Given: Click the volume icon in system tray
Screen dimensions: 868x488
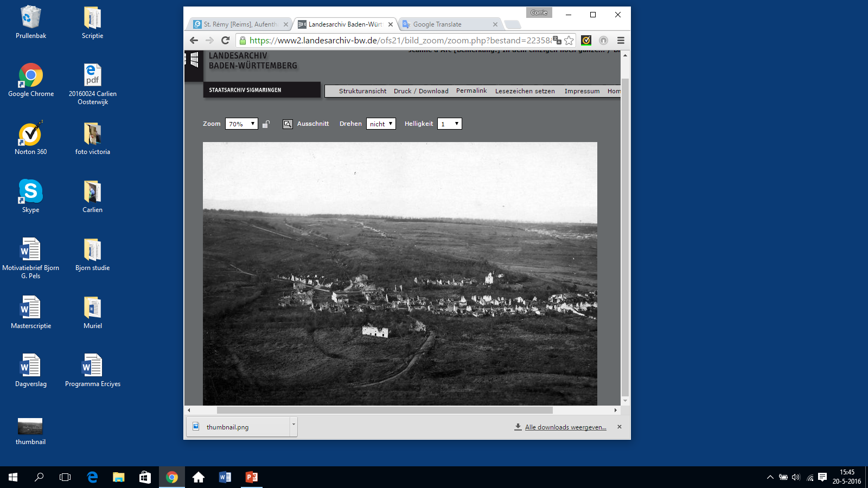Looking at the screenshot, I should click(796, 477).
